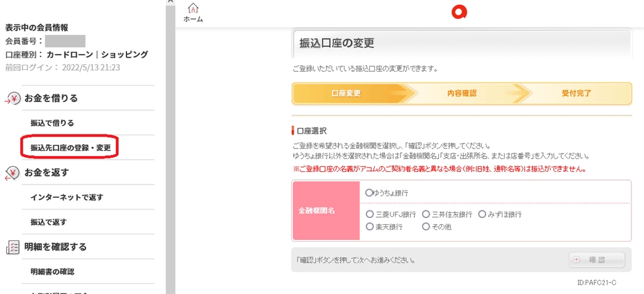Click the Home house icon
The image size is (644, 294).
coord(193,9)
